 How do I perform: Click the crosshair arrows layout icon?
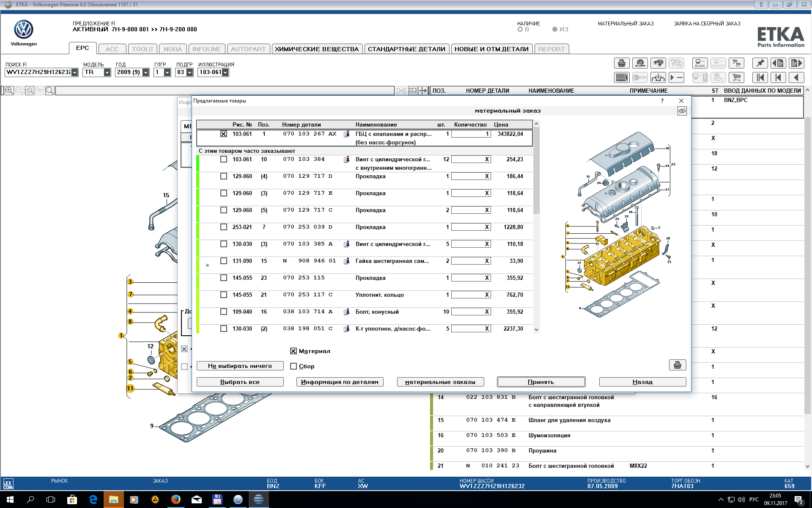(422, 91)
